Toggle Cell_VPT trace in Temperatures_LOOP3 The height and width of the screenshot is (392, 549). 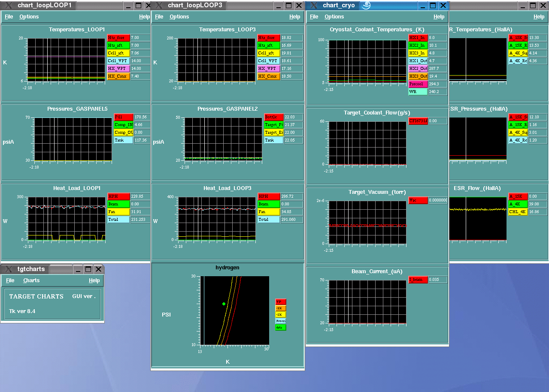[269, 61]
